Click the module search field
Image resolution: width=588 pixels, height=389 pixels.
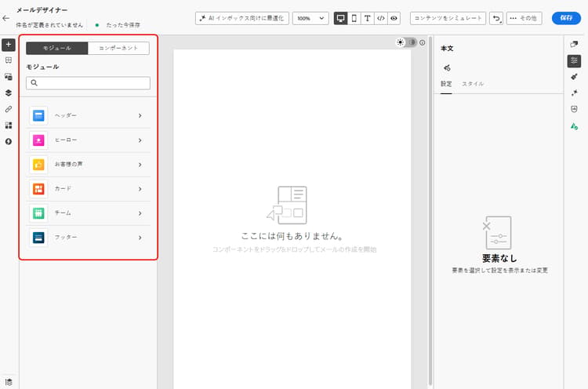click(x=88, y=83)
